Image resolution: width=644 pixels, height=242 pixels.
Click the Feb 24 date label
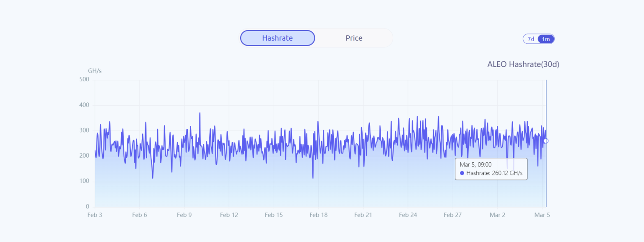408,215
